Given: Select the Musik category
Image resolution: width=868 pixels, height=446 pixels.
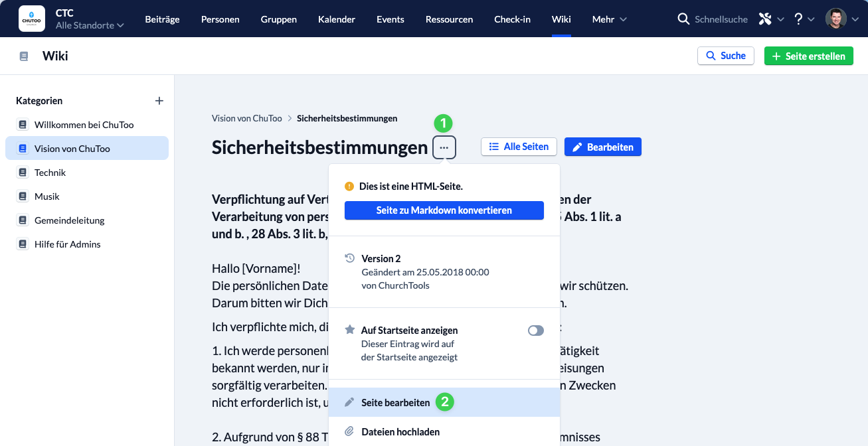Looking at the screenshot, I should [x=87, y=196].
